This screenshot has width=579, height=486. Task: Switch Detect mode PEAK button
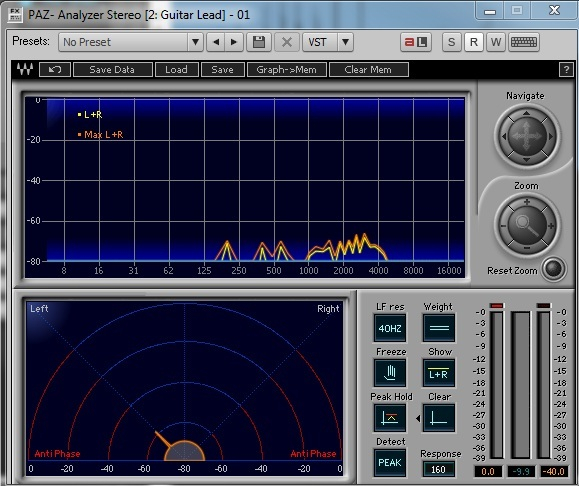click(390, 463)
